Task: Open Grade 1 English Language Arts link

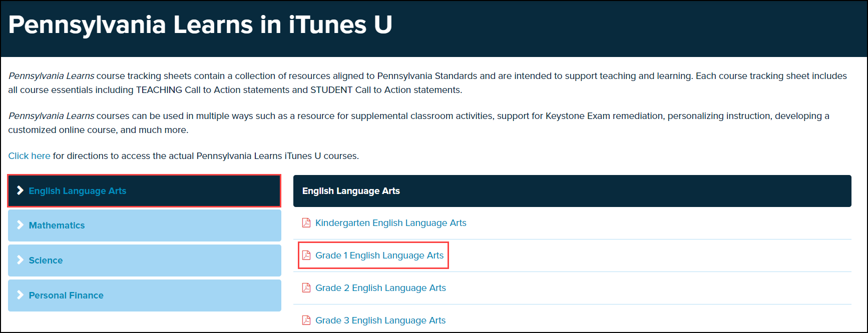Action: coord(379,255)
